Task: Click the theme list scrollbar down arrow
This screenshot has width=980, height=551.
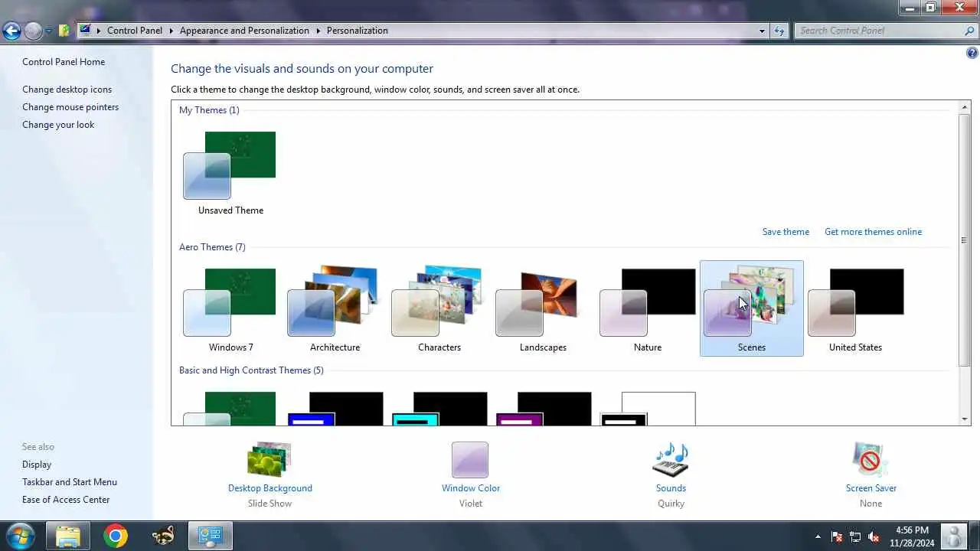Action: [x=964, y=419]
